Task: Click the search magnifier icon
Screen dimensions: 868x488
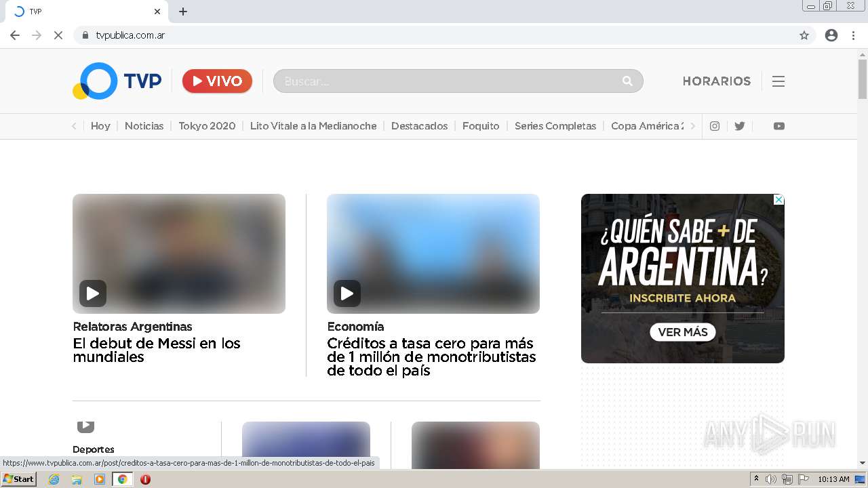Action: point(627,81)
